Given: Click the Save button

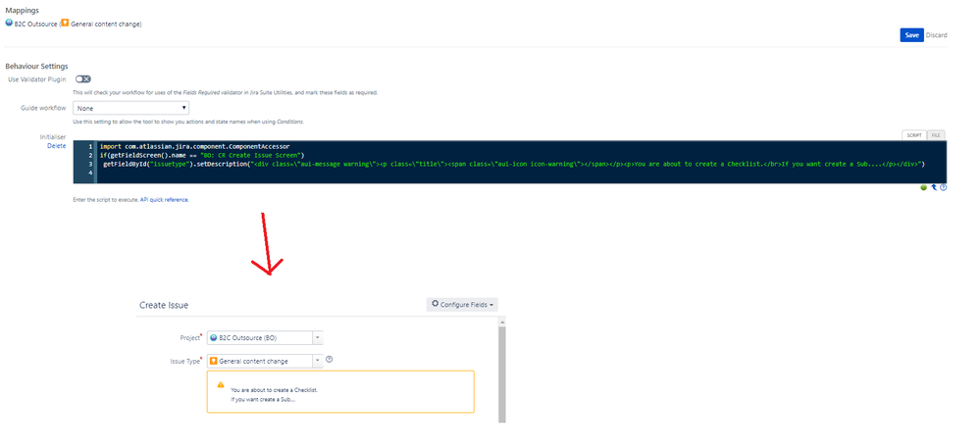Looking at the screenshot, I should (912, 35).
